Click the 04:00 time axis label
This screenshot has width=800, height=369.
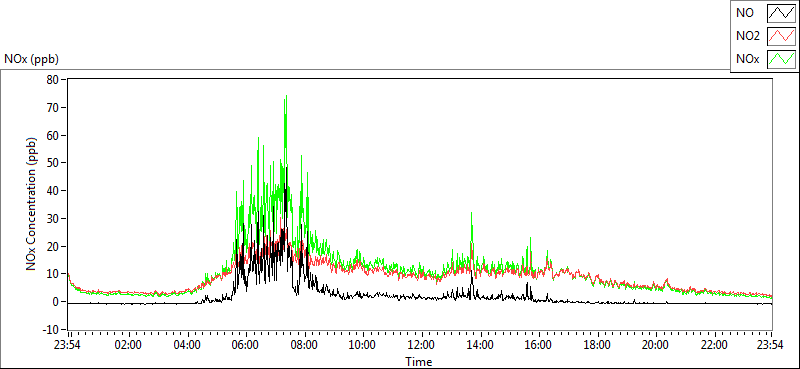pos(187,344)
